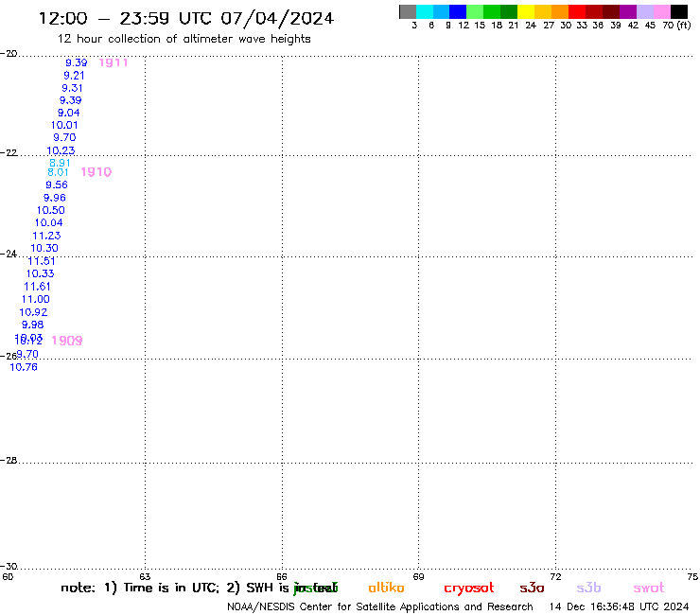Click the longitude axis label 63

tap(145, 576)
